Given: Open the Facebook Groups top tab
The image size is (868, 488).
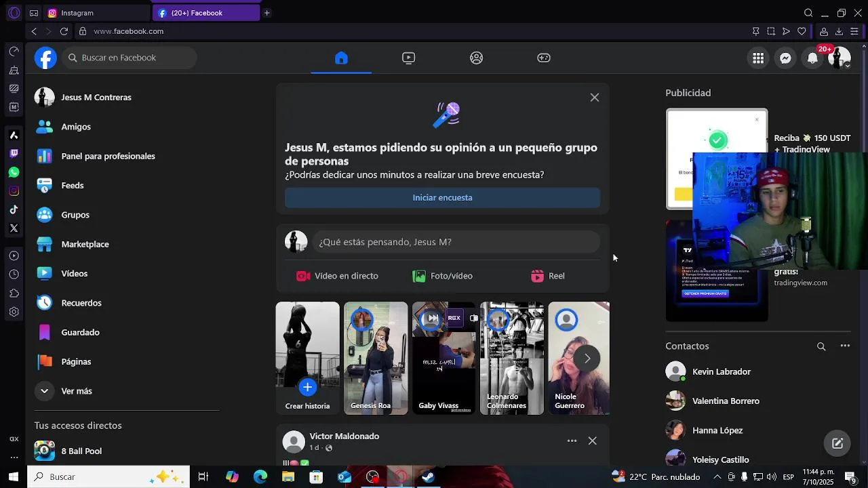Looking at the screenshot, I should click(x=476, y=58).
